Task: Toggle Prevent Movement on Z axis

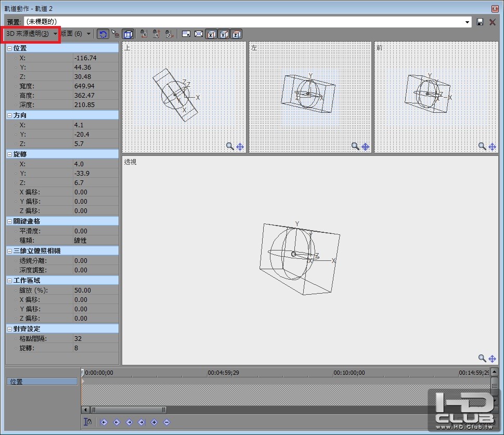Action: click(x=170, y=34)
